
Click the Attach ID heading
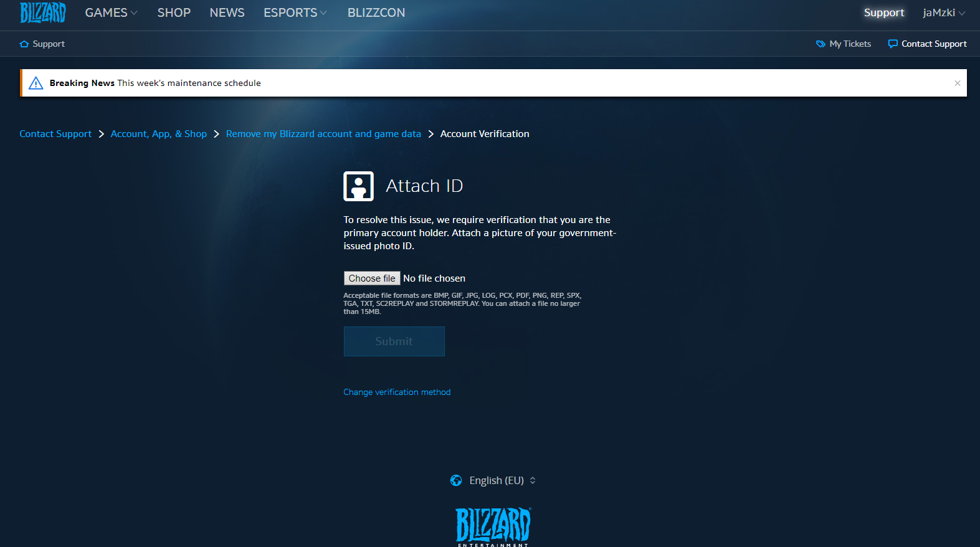[x=424, y=186]
